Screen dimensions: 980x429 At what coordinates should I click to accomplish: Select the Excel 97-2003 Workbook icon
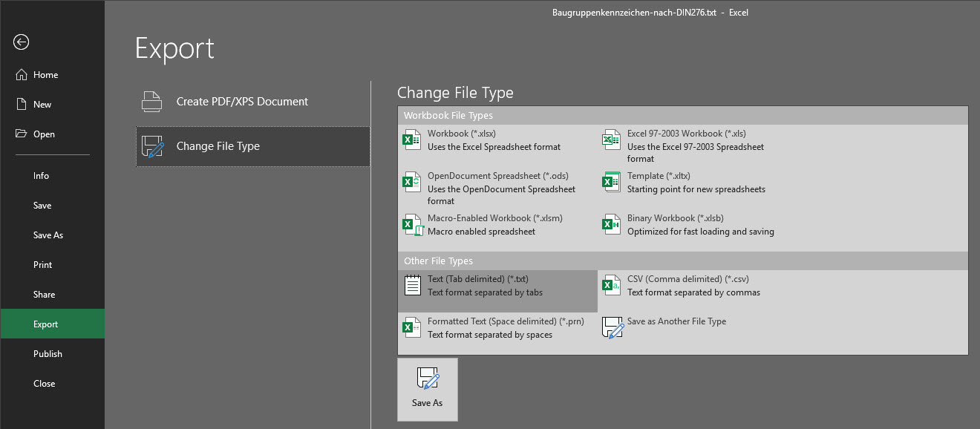tap(611, 140)
